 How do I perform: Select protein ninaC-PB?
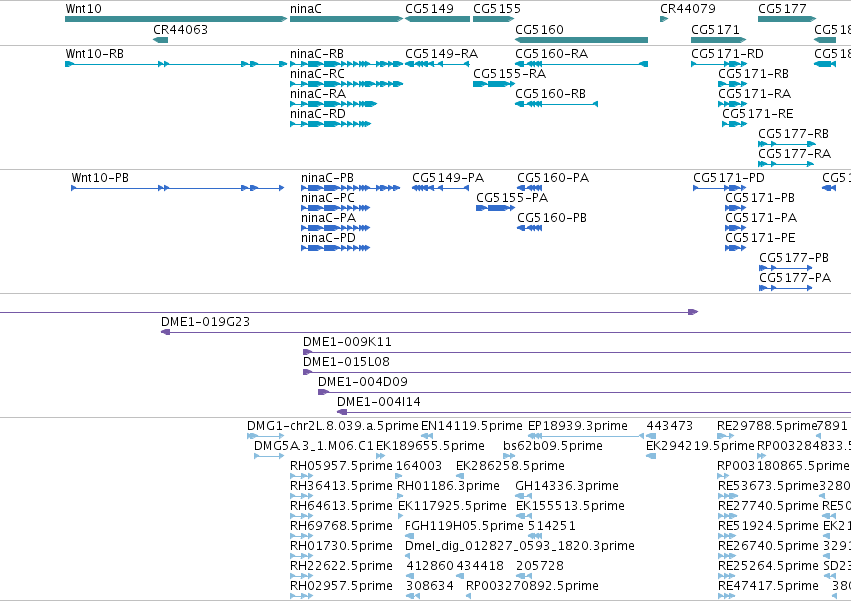pos(351,188)
